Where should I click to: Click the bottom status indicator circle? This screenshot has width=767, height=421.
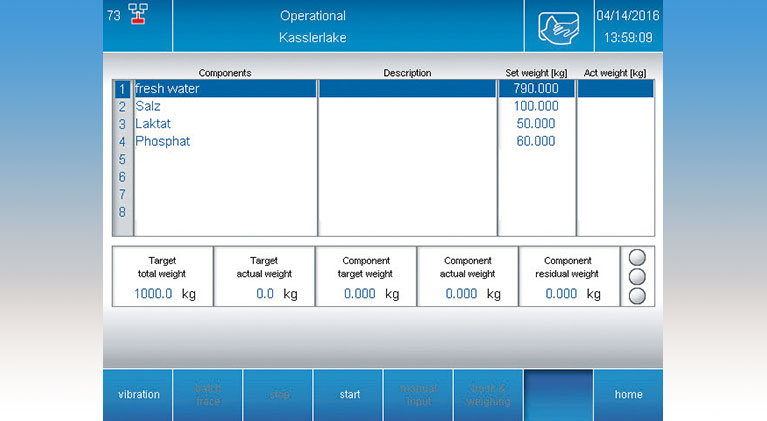point(636,295)
